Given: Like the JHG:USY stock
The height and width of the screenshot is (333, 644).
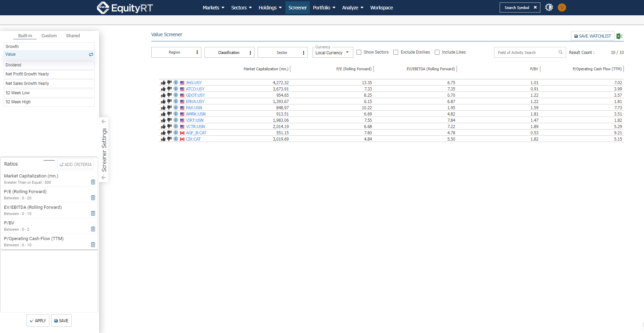Looking at the screenshot, I should click(x=163, y=83).
